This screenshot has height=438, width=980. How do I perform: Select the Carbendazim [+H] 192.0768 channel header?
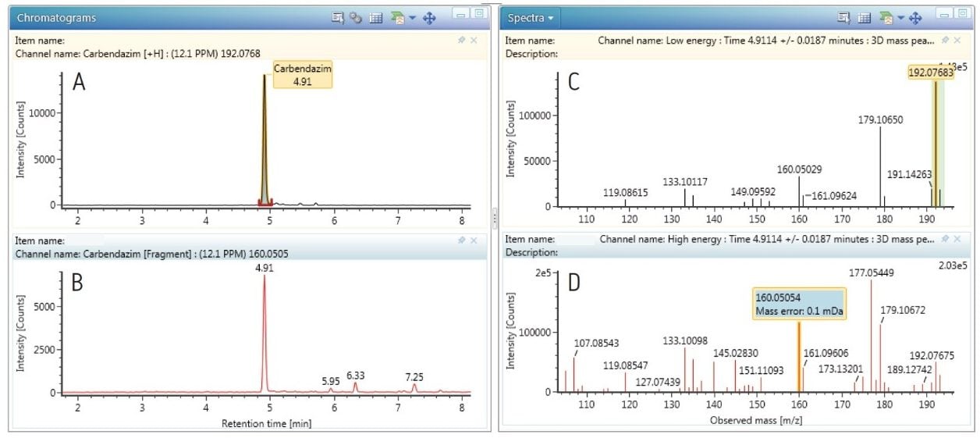(x=138, y=54)
